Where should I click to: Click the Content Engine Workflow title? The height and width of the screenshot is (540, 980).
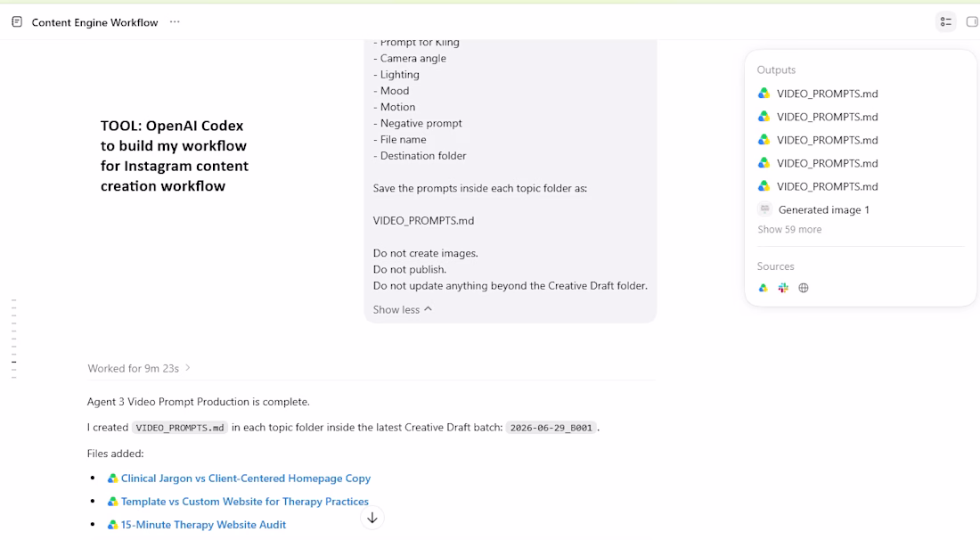tap(95, 22)
